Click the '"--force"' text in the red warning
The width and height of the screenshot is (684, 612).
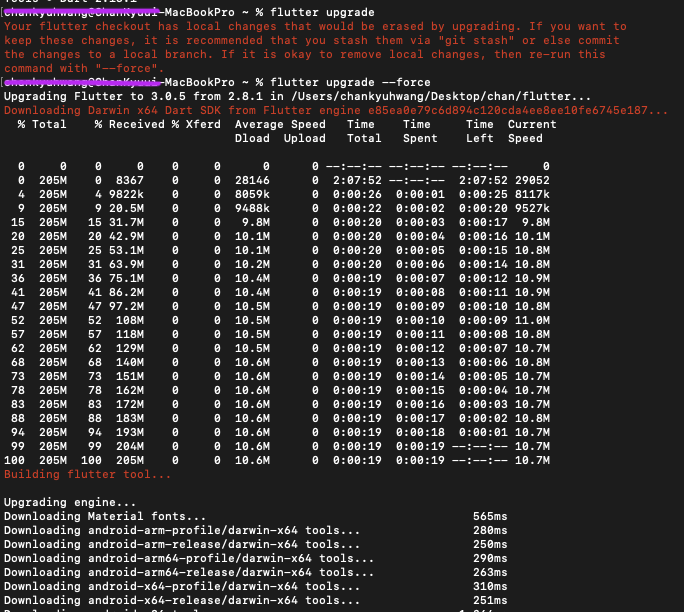[127, 68]
